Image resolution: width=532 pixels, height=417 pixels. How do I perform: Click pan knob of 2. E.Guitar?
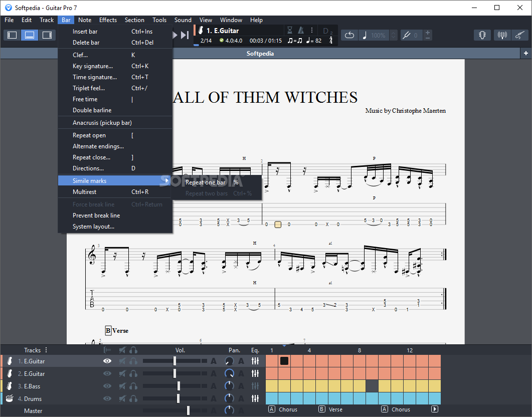point(229,373)
